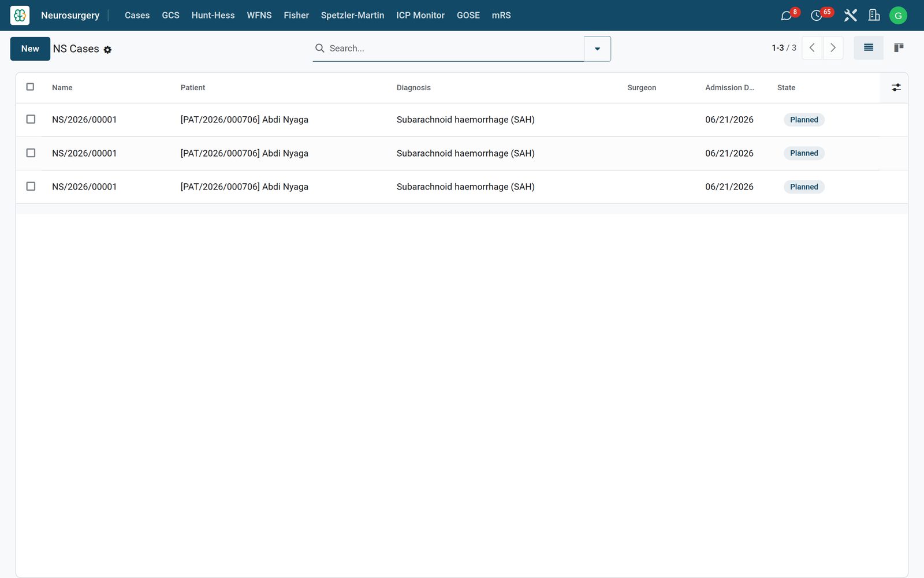Expand the search filter options dropdown

[597, 49]
